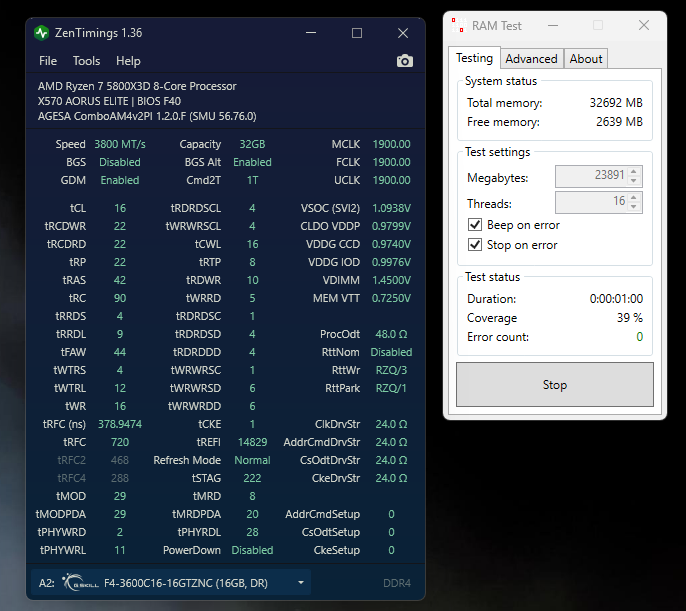
Task: Click the BGS Alt value Enabled
Action: [x=252, y=162]
